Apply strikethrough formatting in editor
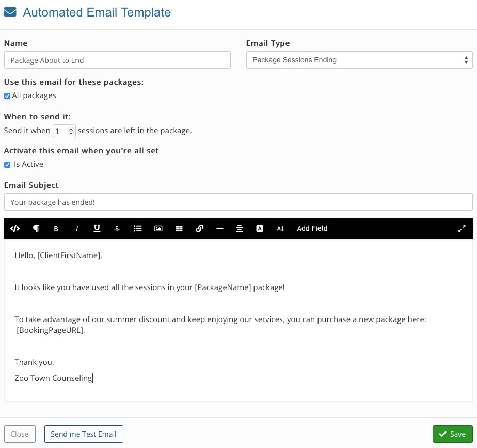Screen dimensions: 477x448 click(117, 229)
